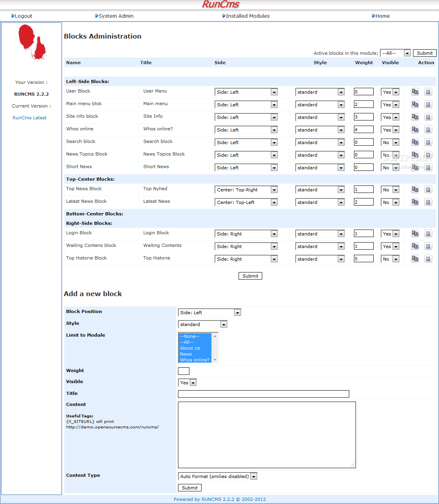Open the Visible dropdown in Add a new block

(187, 383)
